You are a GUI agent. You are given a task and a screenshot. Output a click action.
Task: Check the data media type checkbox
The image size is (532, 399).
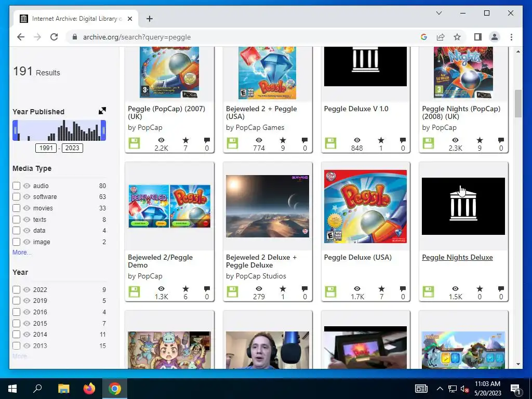point(16,230)
